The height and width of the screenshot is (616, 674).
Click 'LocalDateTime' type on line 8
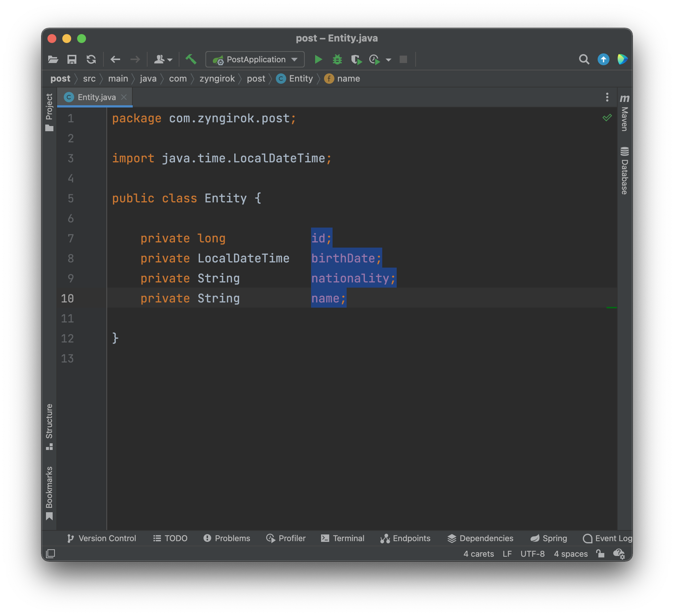pyautogui.click(x=243, y=258)
